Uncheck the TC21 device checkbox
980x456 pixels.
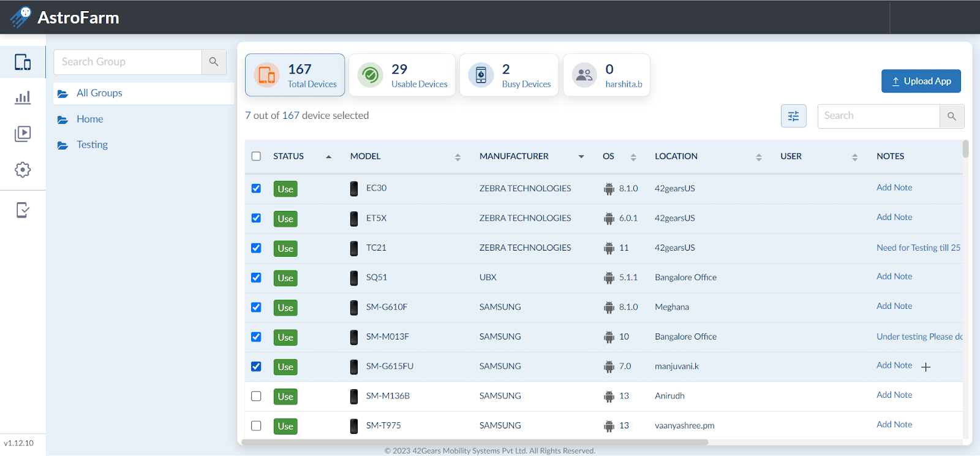click(x=256, y=248)
